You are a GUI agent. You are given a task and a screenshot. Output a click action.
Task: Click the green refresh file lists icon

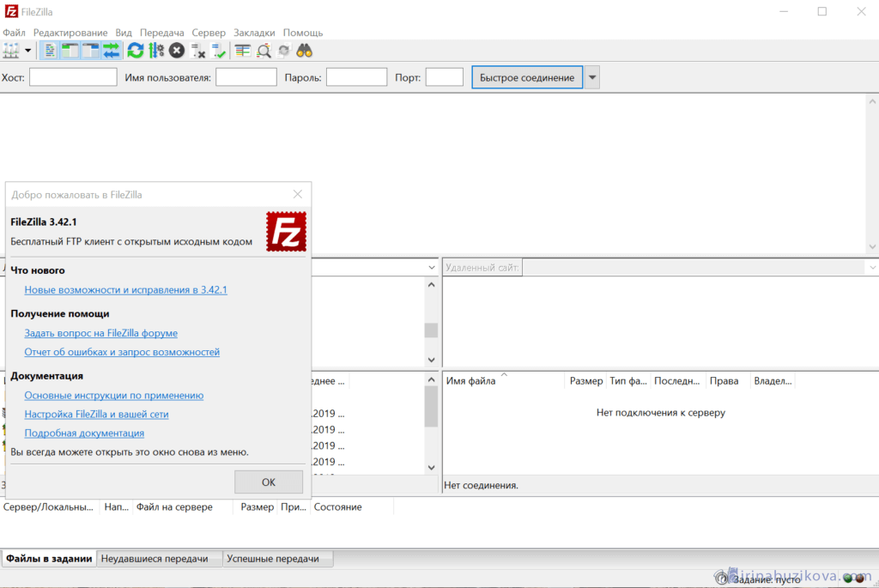click(x=135, y=51)
